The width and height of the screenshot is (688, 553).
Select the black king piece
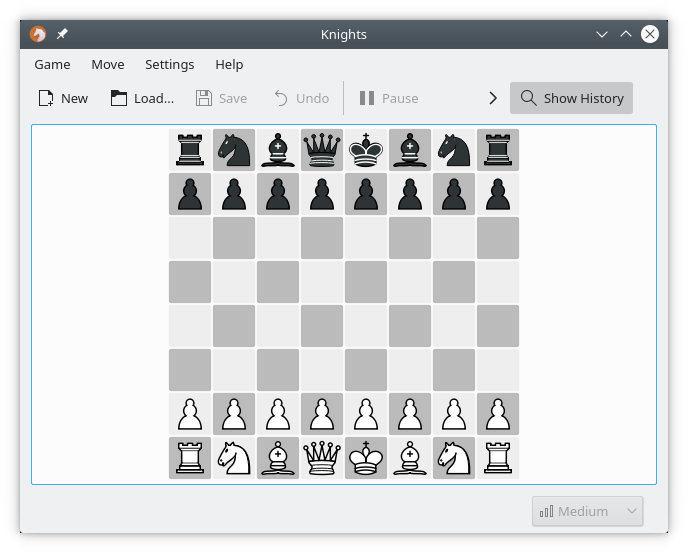pyautogui.click(x=366, y=150)
